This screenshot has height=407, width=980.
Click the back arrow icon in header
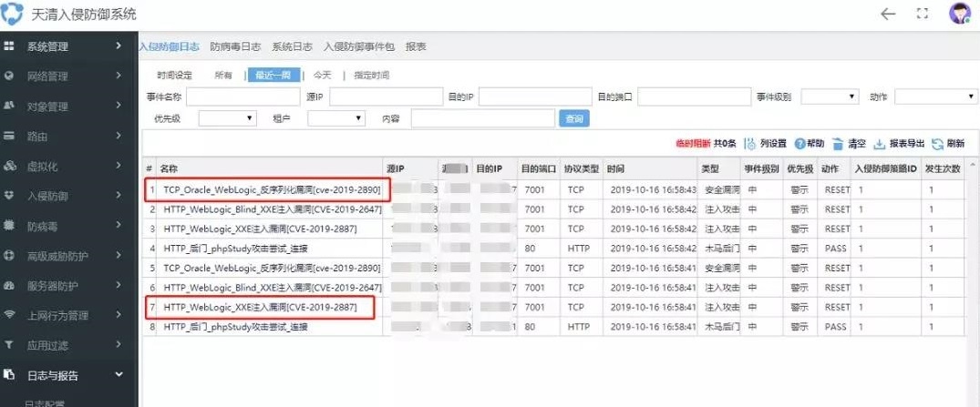point(888,14)
